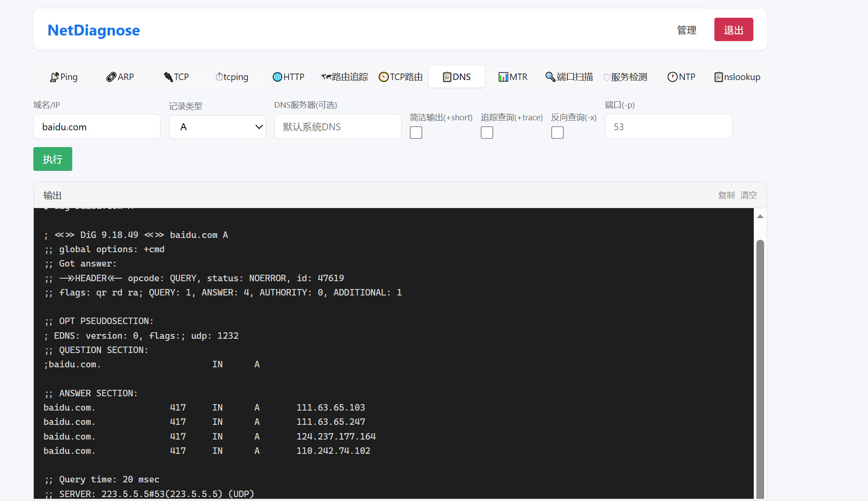Click 复制 to copy output
The width and height of the screenshot is (868, 501).
(726, 195)
